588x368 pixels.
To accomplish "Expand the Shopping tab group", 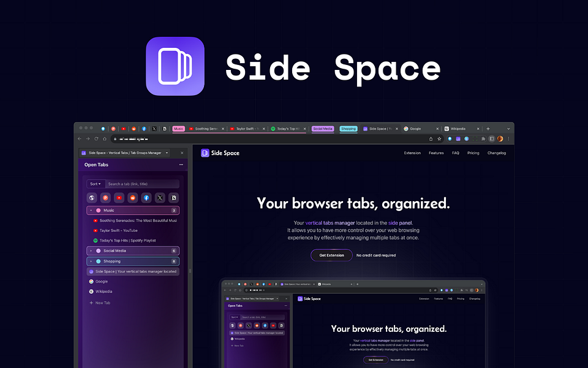I will pyautogui.click(x=90, y=261).
